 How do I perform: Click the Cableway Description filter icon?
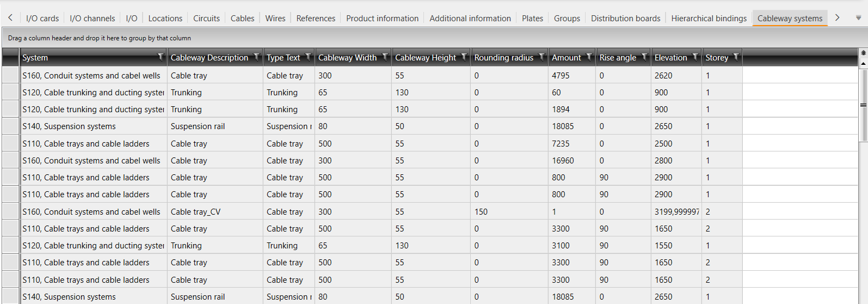point(257,57)
